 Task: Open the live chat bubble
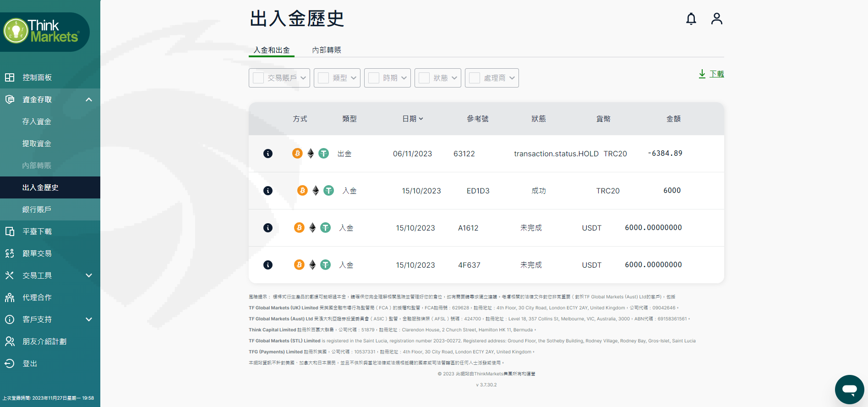tap(849, 390)
